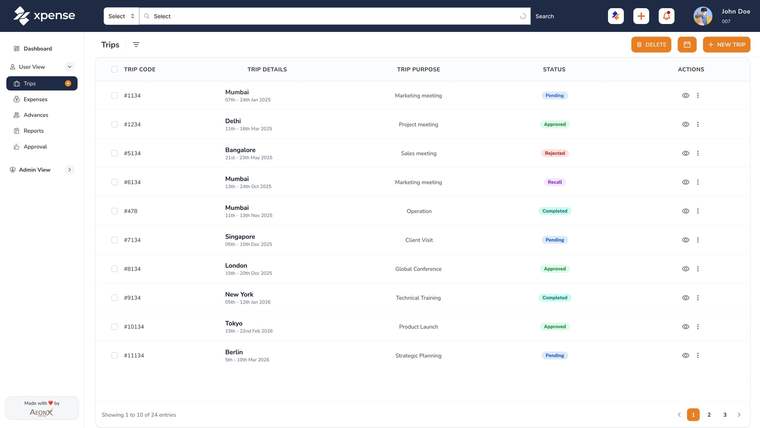Open more actions for trip #8134

(x=698, y=269)
